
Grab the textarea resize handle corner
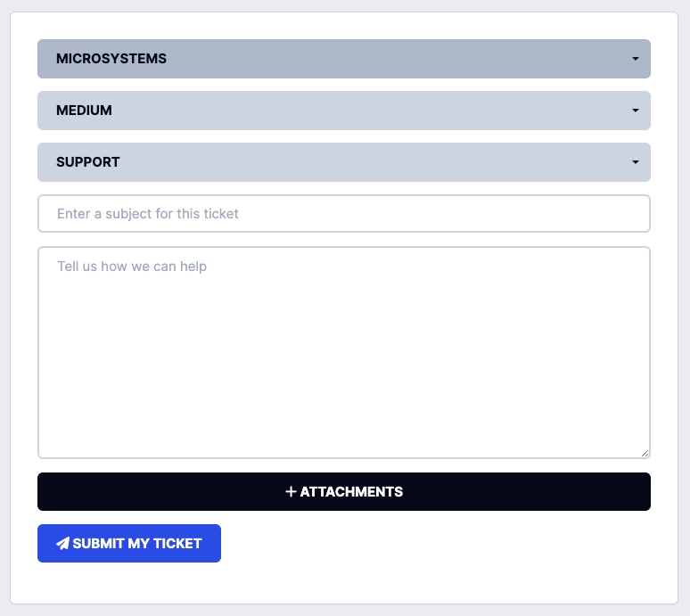point(645,453)
